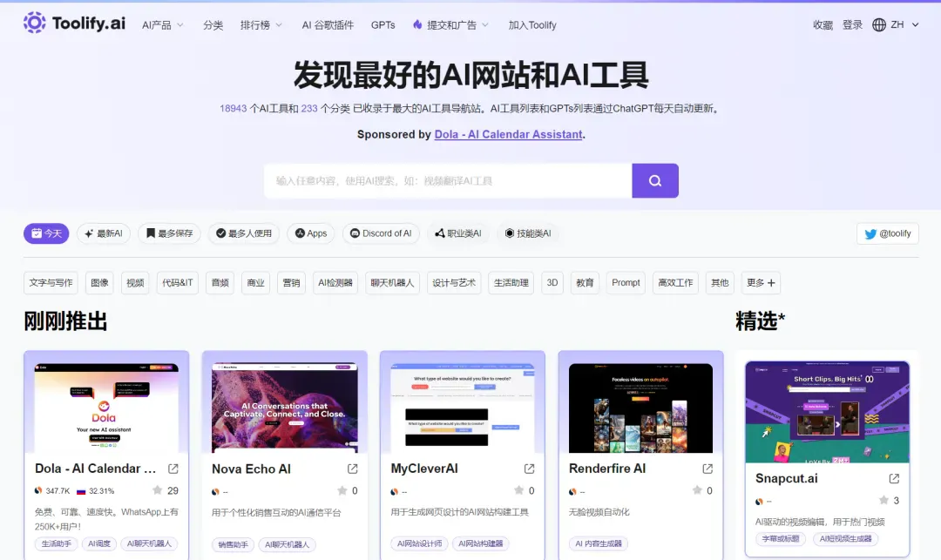The width and height of the screenshot is (941, 560).
Task: Click 18943 AI tools count link
Action: click(233, 109)
